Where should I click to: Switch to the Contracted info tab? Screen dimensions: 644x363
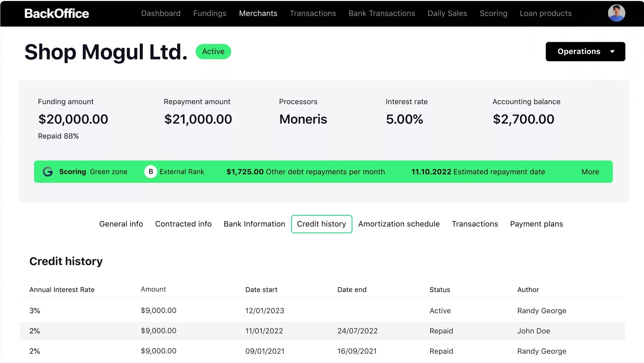183,224
